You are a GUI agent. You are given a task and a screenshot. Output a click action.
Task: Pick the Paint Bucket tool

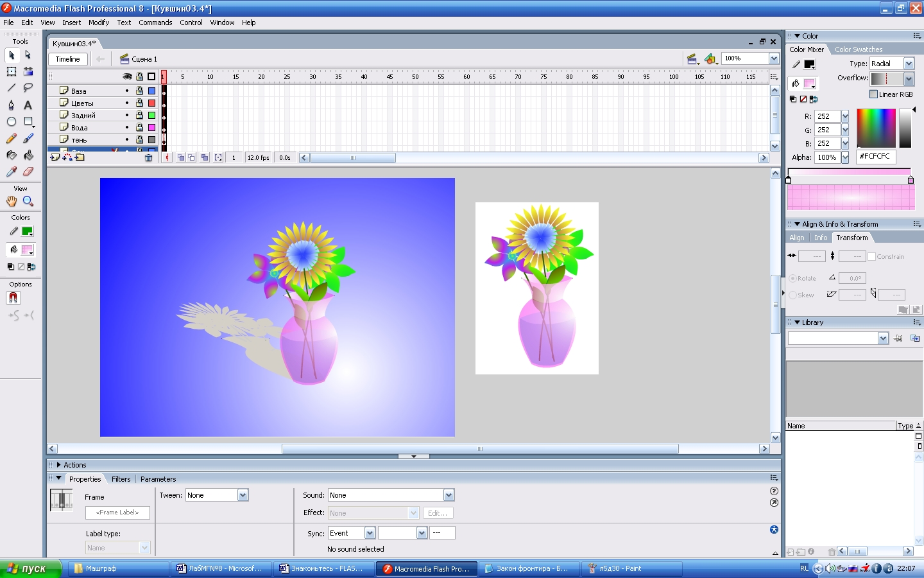point(28,155)
